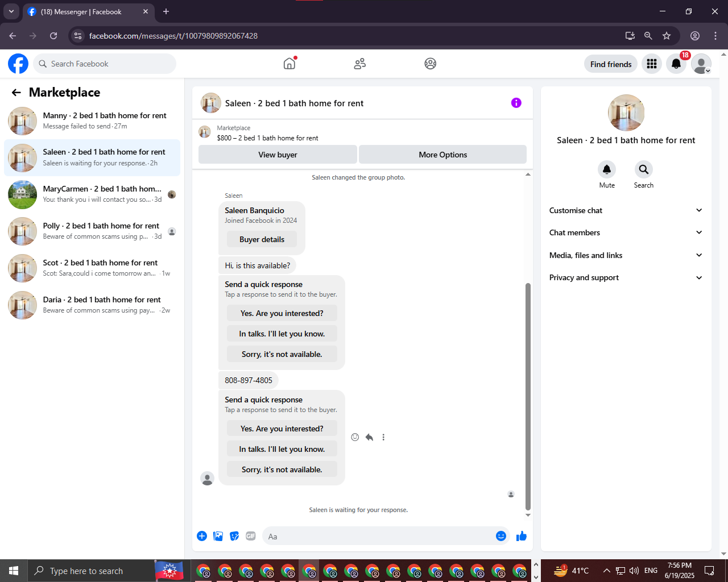Click browser reload icon

[53, 36]
